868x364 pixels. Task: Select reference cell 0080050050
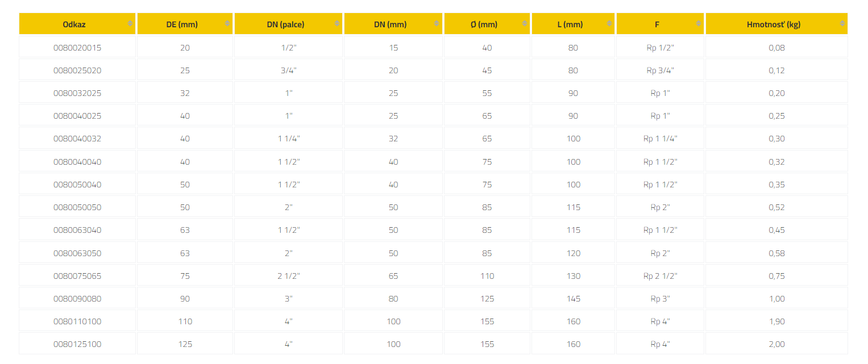point(77,207)
